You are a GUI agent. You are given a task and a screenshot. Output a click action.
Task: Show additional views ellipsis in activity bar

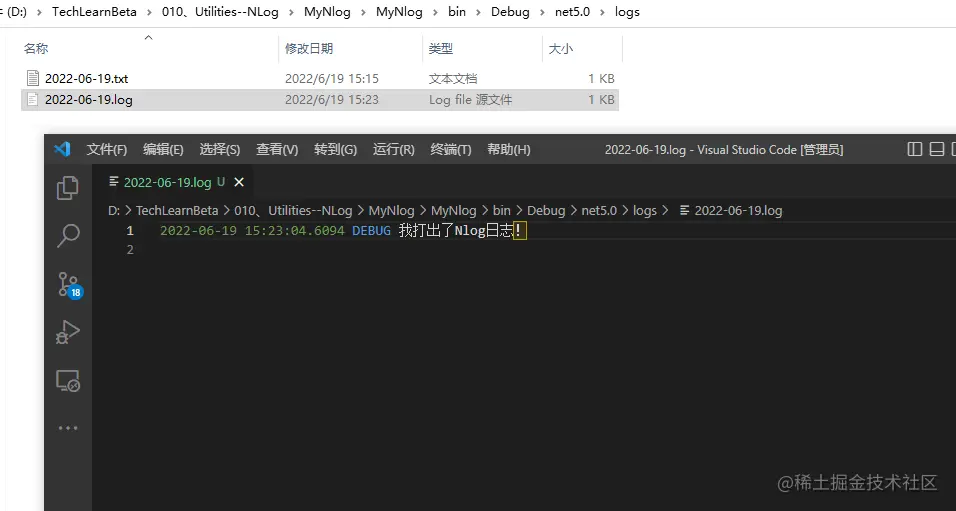[68, 427]
